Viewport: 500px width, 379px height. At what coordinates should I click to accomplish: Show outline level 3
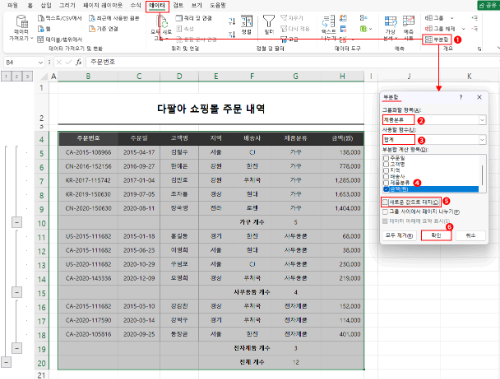27,77
